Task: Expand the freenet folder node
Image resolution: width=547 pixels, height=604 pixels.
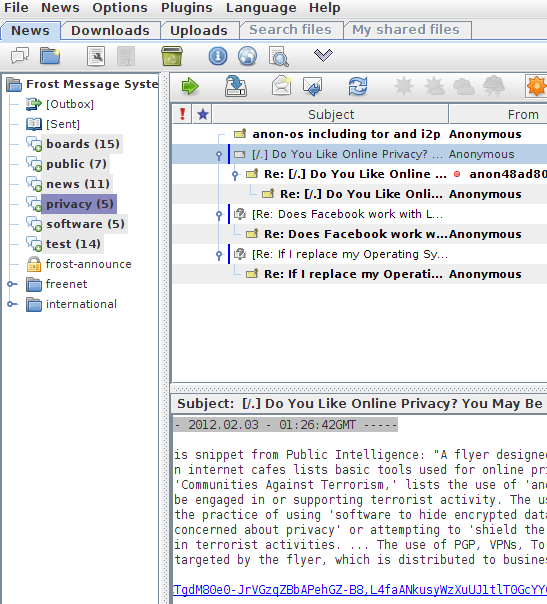Action: point(12,284)
